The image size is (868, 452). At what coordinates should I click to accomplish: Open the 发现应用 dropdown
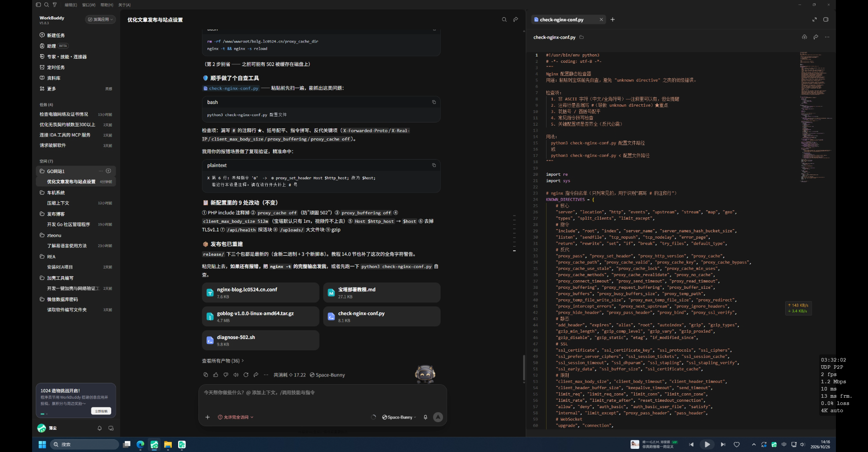point(100,19)
